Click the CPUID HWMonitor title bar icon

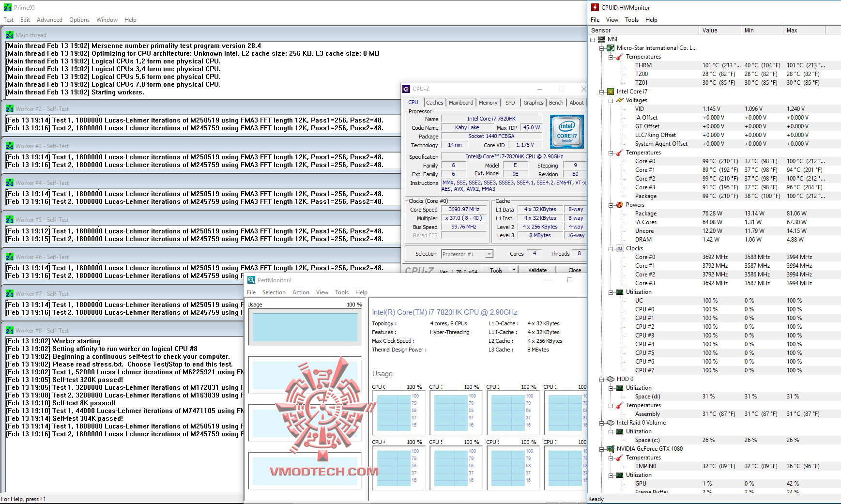click(x=595, y=7)
